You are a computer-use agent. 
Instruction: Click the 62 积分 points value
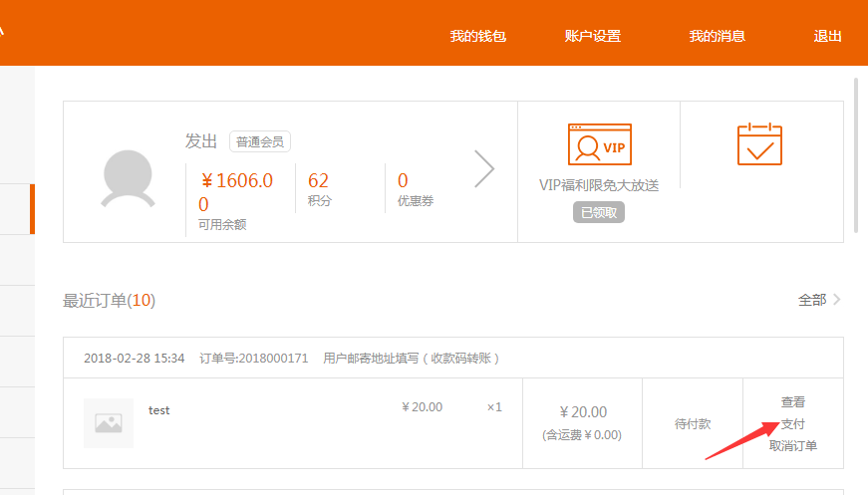pyautogui.click(x=319, y=181)
